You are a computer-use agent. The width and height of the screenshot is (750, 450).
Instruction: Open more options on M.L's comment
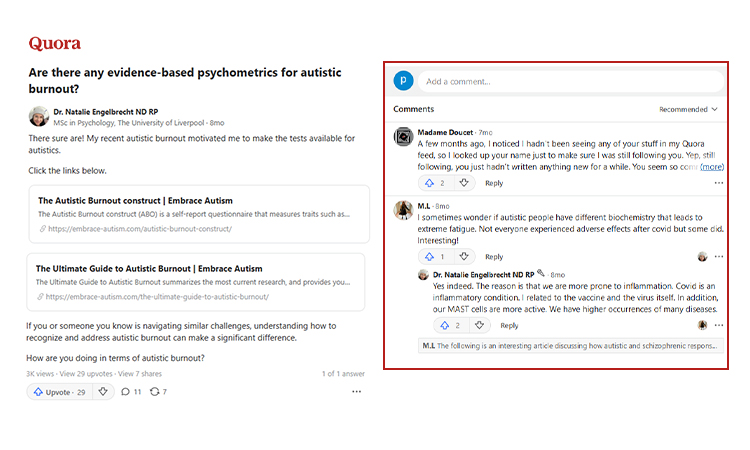coord(719,257)
